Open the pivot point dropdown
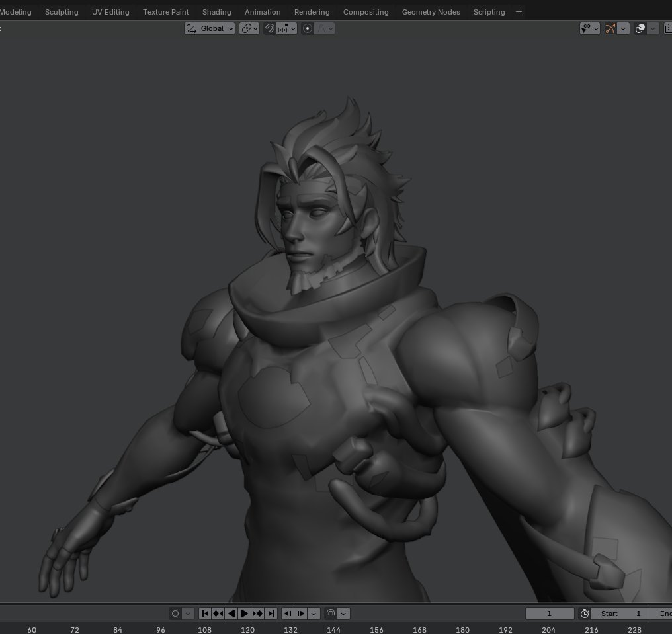 click(x=249, y=28)
